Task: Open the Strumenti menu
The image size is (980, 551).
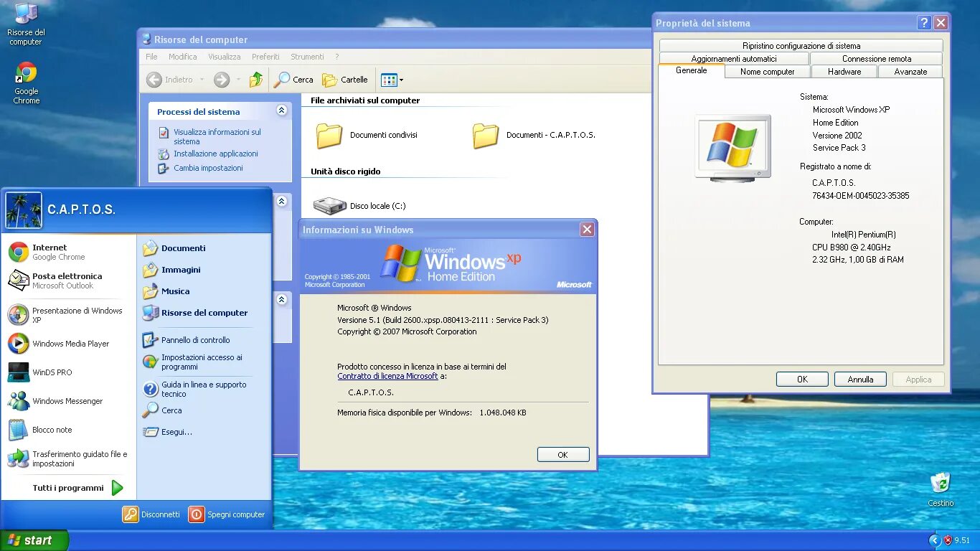Action: point(307,57)
